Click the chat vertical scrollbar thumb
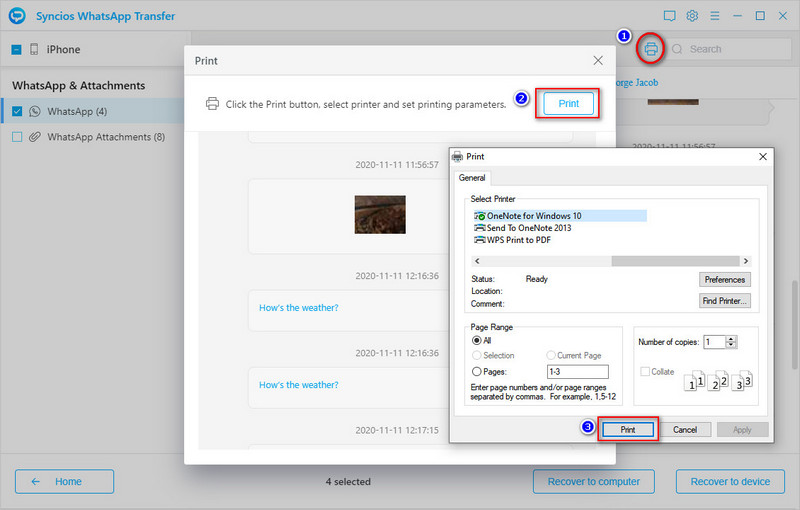This screenshot has width=800, height=510. pyautogui.click(x=794, y=324)
